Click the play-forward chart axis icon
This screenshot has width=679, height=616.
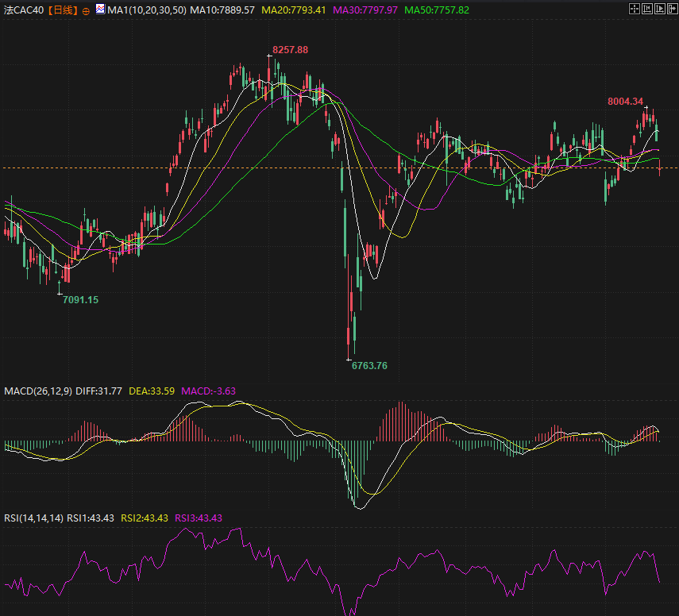(659, 9)
